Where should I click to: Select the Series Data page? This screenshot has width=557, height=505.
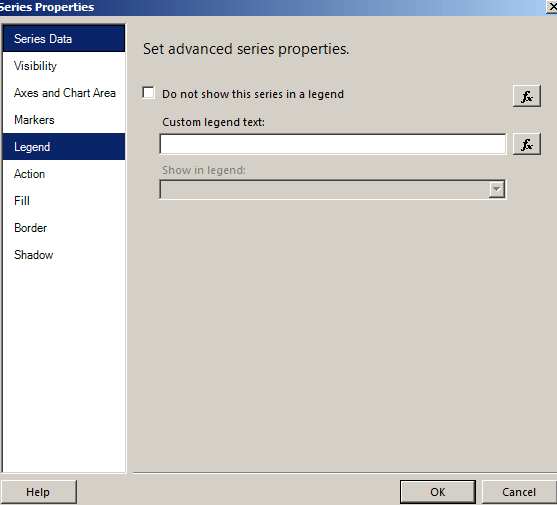pos(64,39)
